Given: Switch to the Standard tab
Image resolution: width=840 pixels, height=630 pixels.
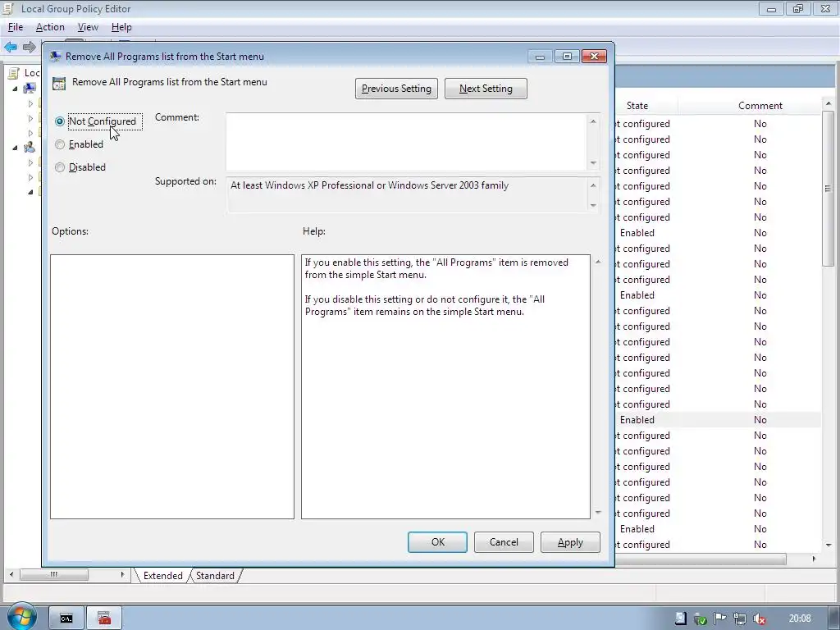Looking at the screenshot, I should tap(215, 575).
